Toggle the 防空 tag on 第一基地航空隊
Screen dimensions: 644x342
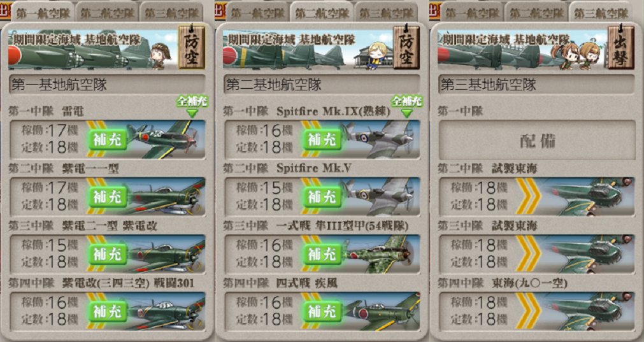[191, 47]
